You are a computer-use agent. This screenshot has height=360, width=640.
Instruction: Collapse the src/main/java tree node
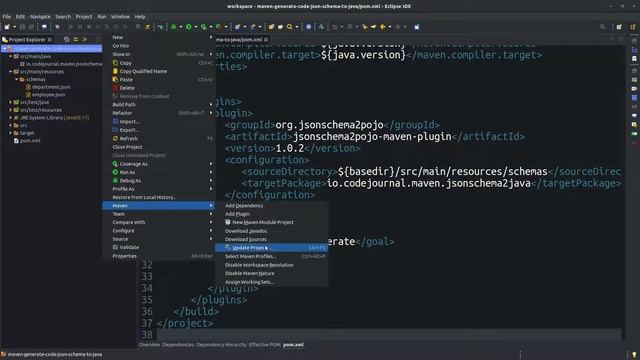point(11,56)
